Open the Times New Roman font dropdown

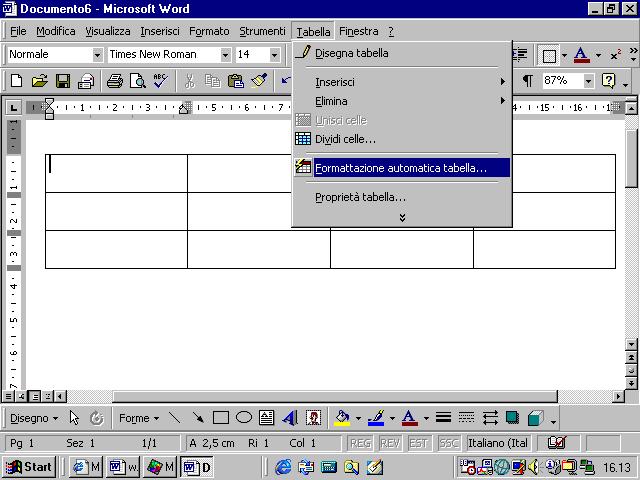point(225,55)
